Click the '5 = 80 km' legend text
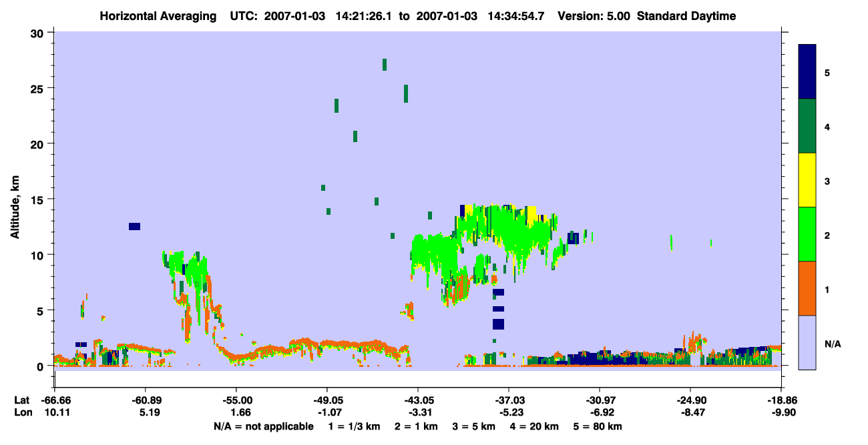The image size is (868, 445). click(x=597, y=427)
